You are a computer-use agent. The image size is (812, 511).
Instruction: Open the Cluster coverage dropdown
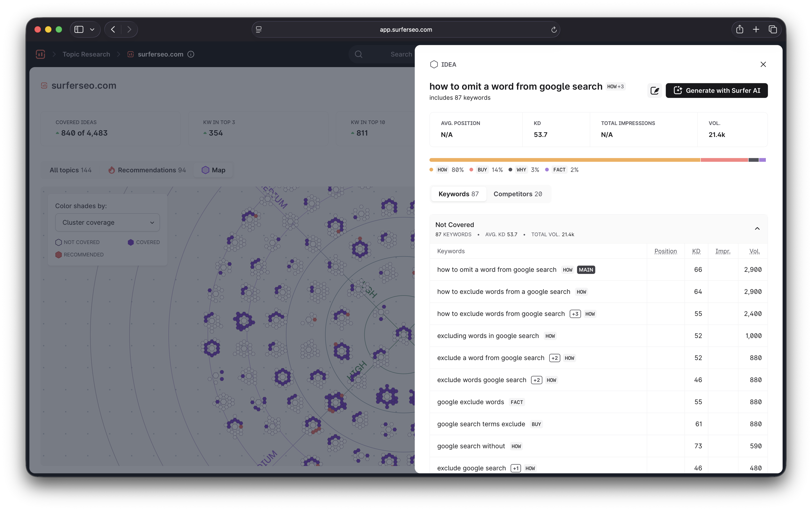point(107,222)
